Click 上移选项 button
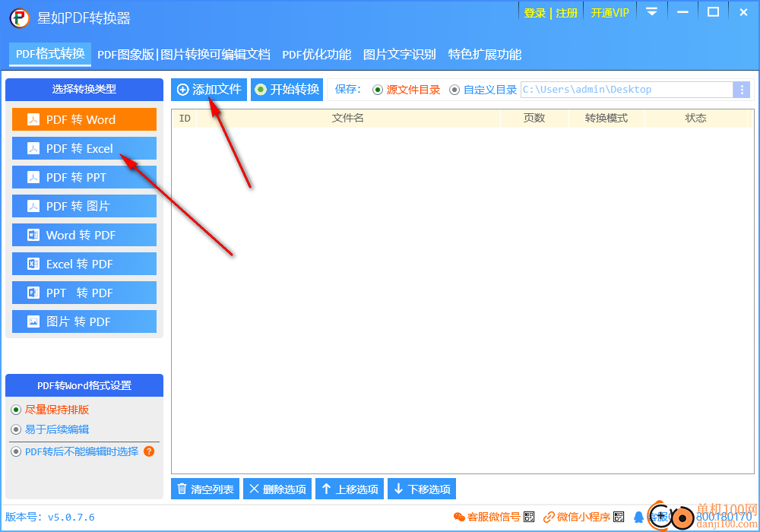The image size is (760, 532). [x=350, y=489]
